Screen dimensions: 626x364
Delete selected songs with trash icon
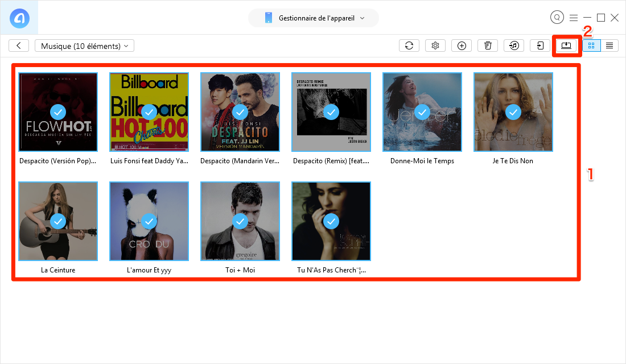488,45
